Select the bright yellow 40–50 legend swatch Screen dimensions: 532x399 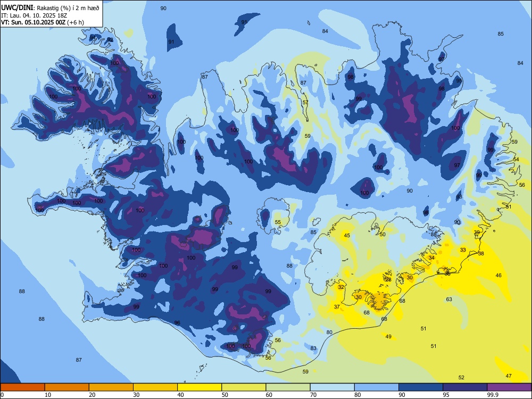199,387
